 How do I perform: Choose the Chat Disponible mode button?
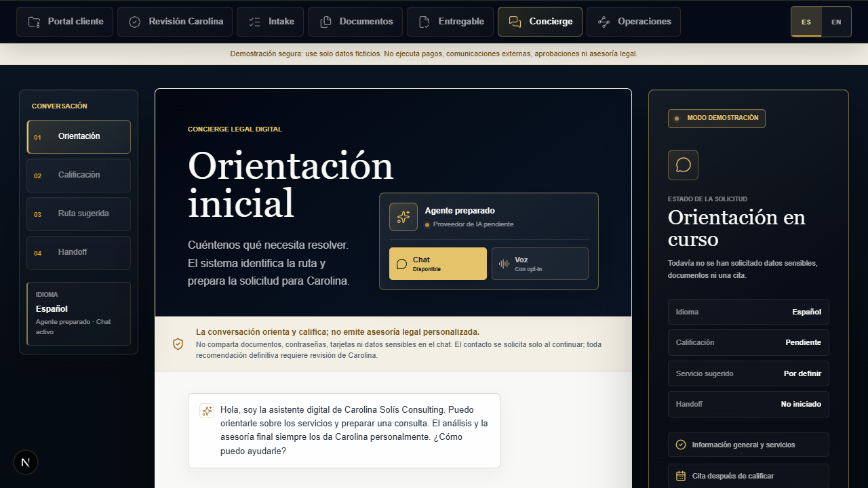pyautogui.click(x=438, y=264)
